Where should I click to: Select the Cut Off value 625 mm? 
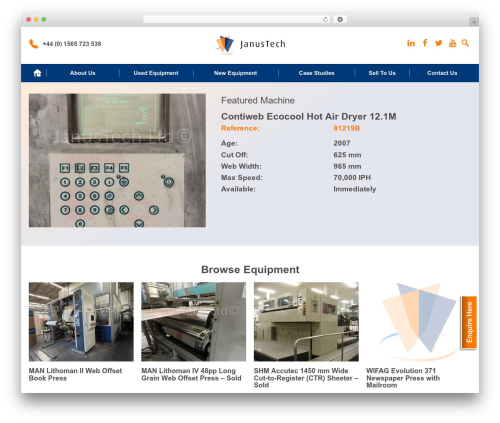pyautogui.click(x=347, y=155)
